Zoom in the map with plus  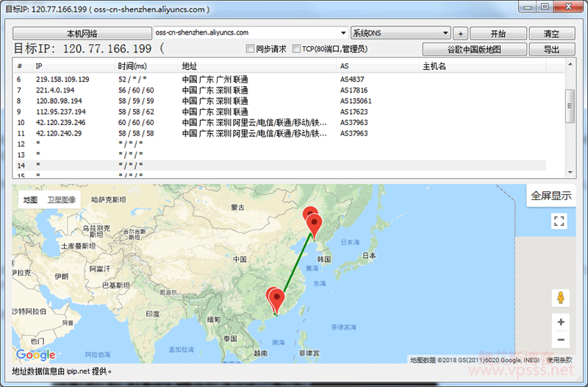[561, 322]
